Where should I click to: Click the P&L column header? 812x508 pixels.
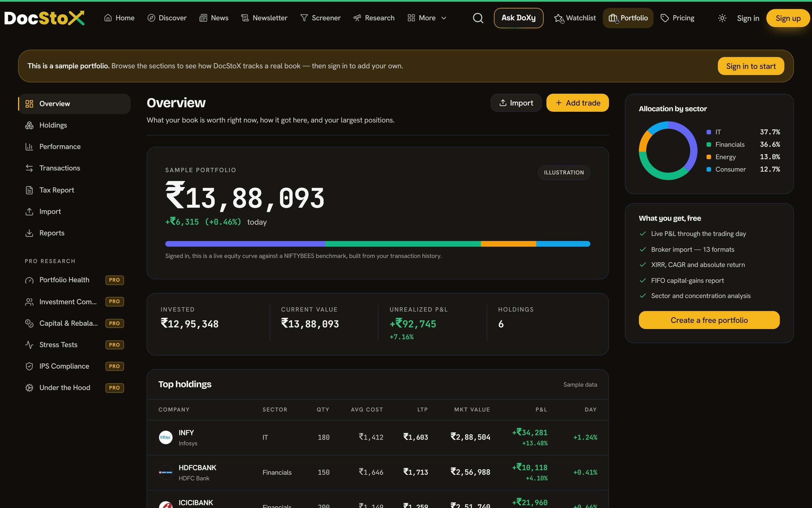pyautogui.click(x=541, y=410)
